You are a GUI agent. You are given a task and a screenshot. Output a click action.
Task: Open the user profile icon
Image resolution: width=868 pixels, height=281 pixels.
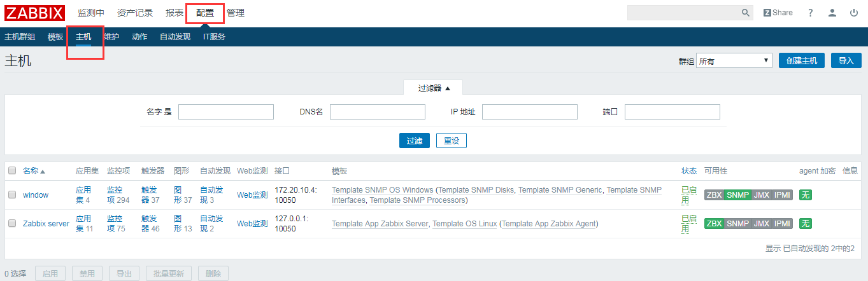coord(832,13)
